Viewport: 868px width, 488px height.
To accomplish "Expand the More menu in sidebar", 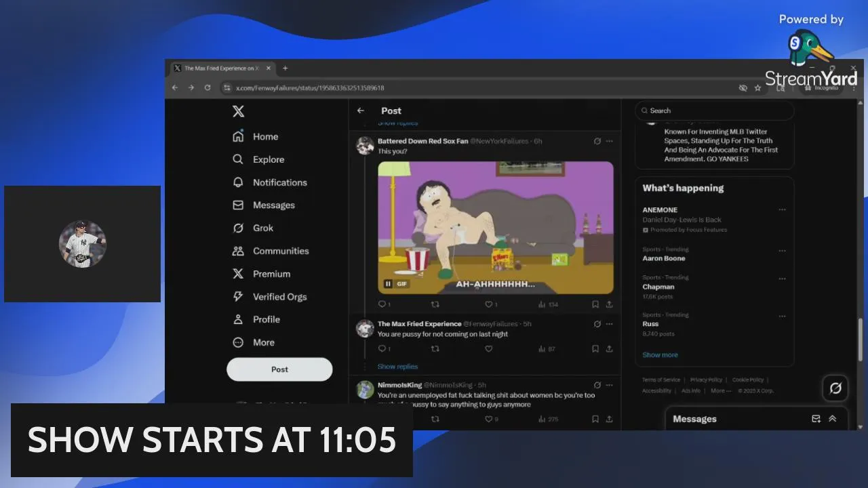I will click(254, 342).
